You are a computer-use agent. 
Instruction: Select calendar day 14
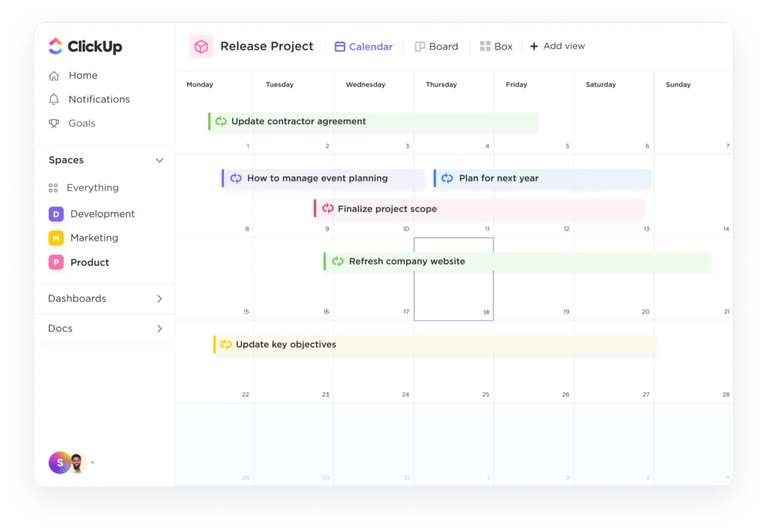click(x=694, y=196)
